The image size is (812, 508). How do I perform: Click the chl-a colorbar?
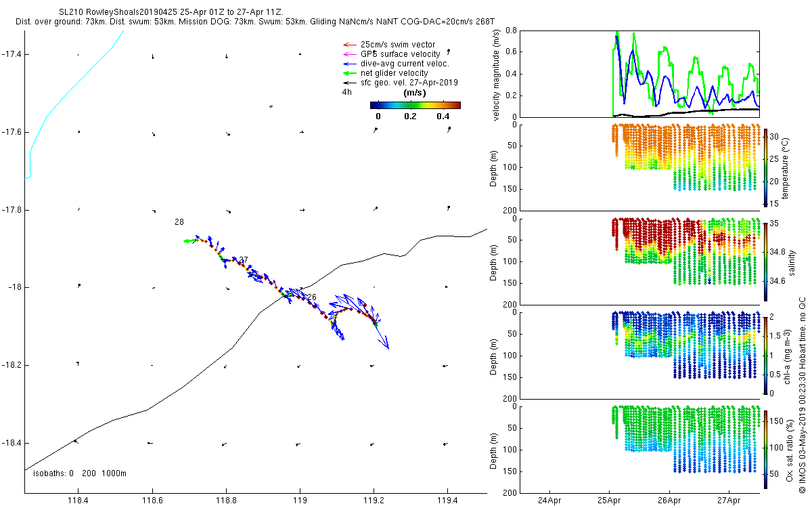pyautogui.click(x=765, y=355)
